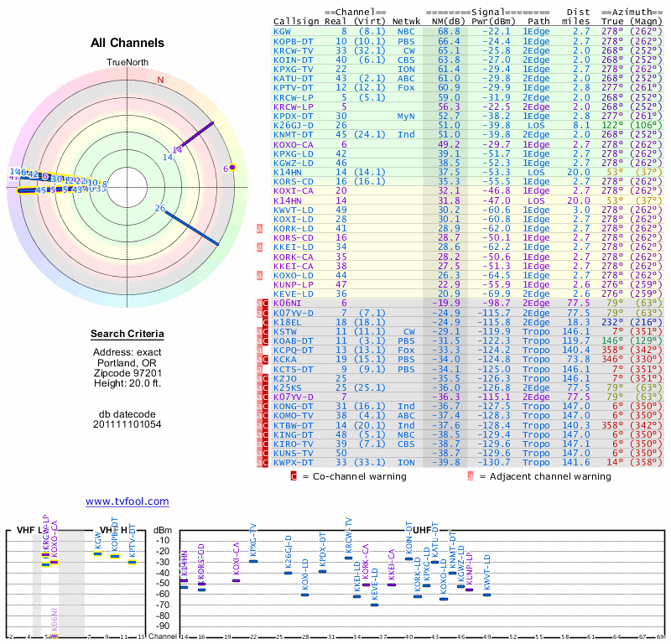Viewport: 671px width, 644px height.
Task: Click the KPXG-TV bar in the UHF chart
Action: [253, 561]
